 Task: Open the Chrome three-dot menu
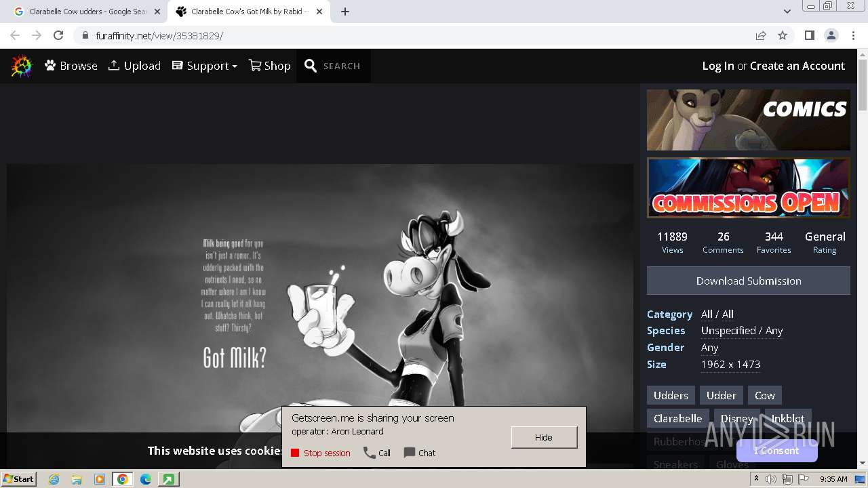pyautogui.click(x=854, y=35)
